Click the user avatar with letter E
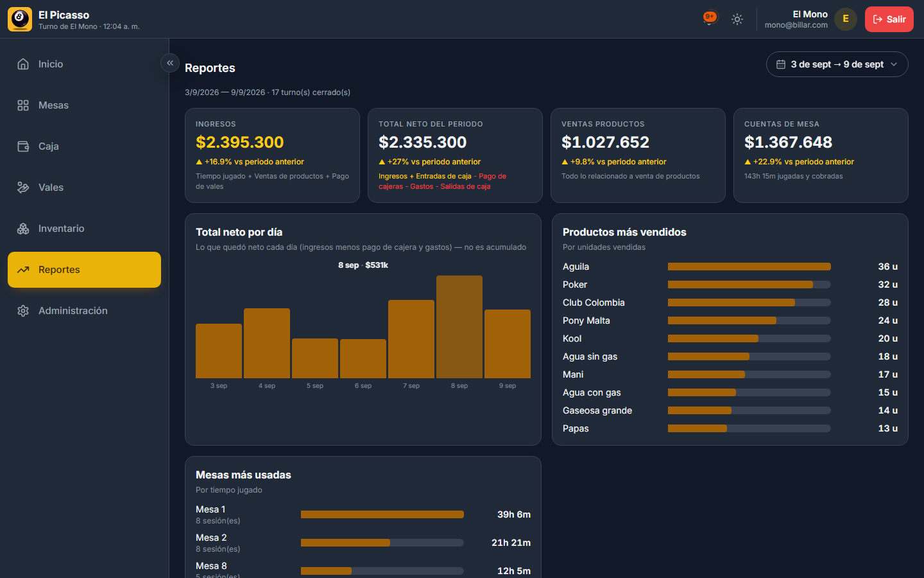The height and width of the screenshot is (578, 924). 846,19
